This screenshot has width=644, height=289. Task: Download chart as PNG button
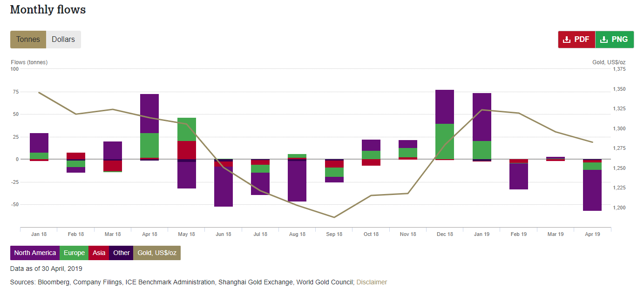(x=615, y=40)
